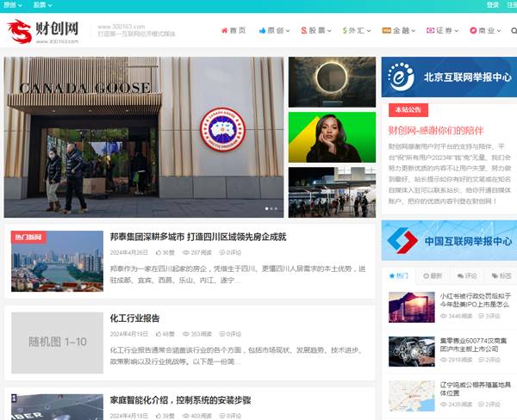Click comment icon on 小红书 sidebar item

pyautogui.click(x=482, y=316)
